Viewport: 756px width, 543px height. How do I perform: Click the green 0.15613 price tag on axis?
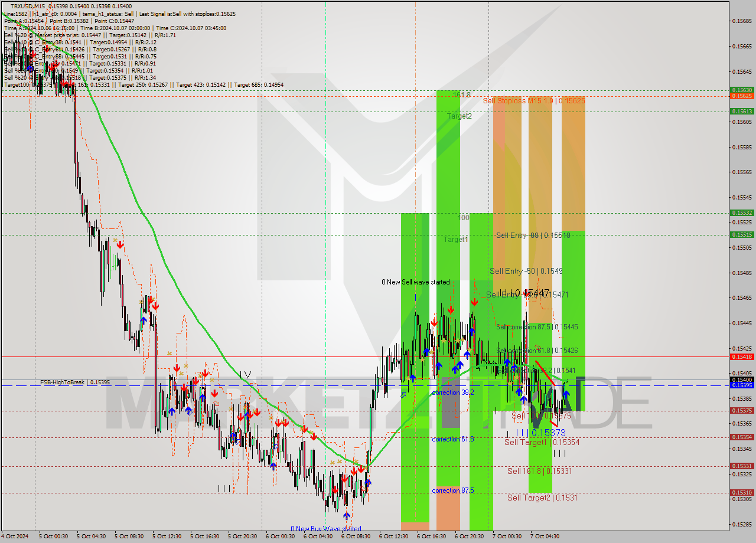click(x=742, y=111)
